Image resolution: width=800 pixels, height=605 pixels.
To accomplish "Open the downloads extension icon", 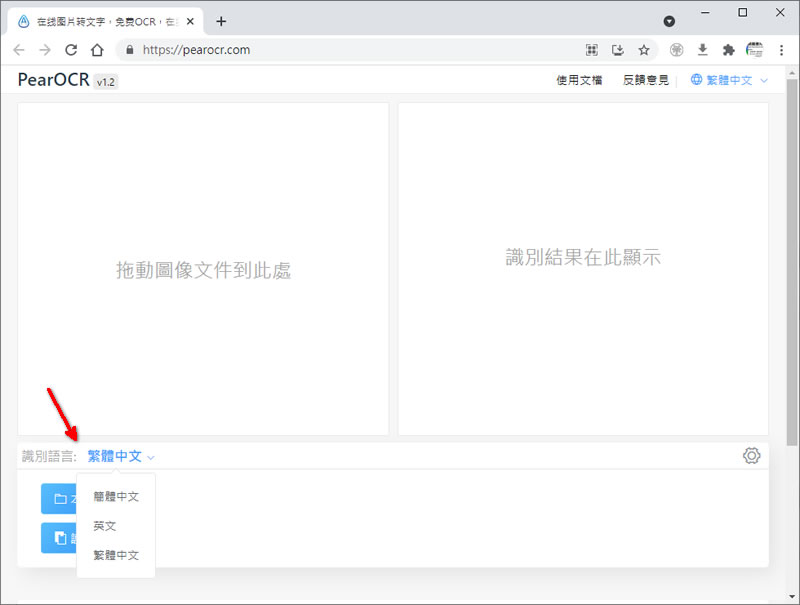I will point(703,50).
